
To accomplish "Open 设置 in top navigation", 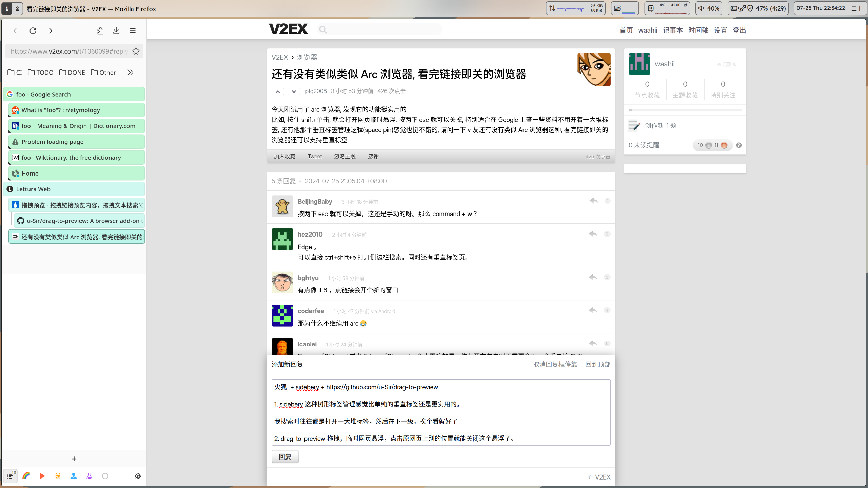I will click(x=721, y=30).
